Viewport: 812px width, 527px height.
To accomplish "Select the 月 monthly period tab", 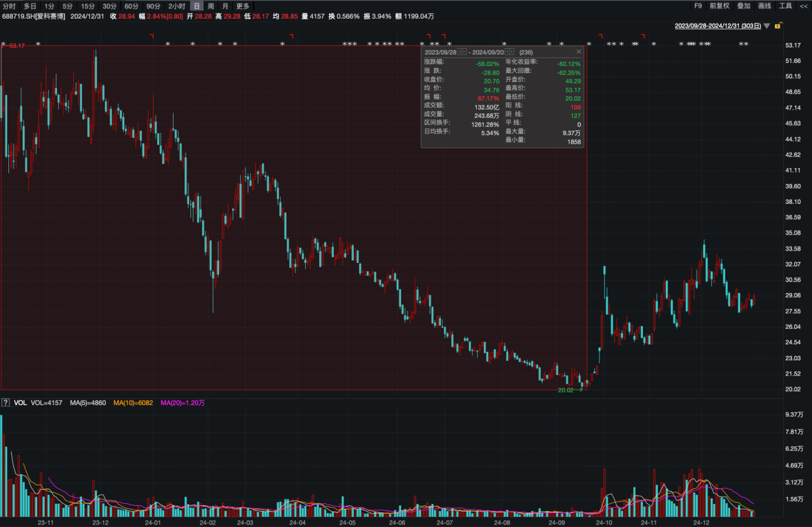I will (x=225, y=6).
